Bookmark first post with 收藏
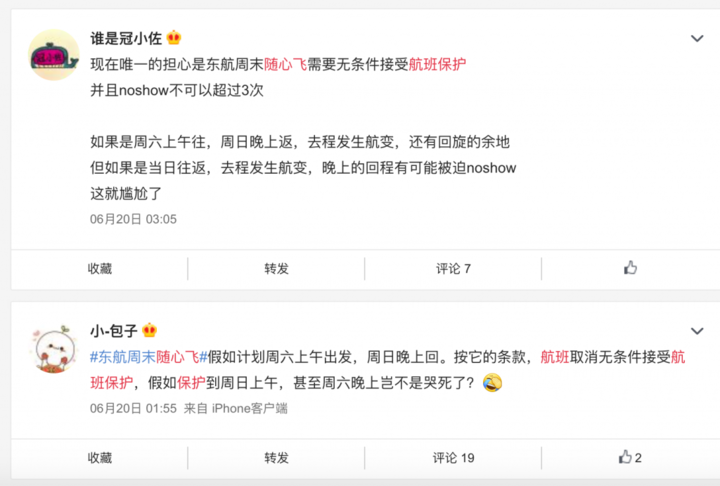Viewport: 720px width, 486px height. click(100, 268)
